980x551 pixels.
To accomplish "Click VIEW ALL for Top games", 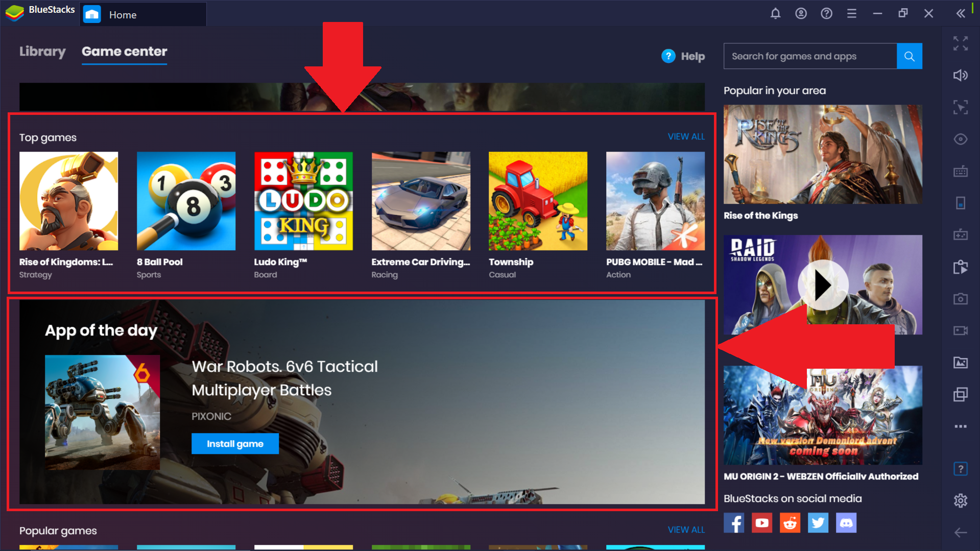I will (686, 137).
